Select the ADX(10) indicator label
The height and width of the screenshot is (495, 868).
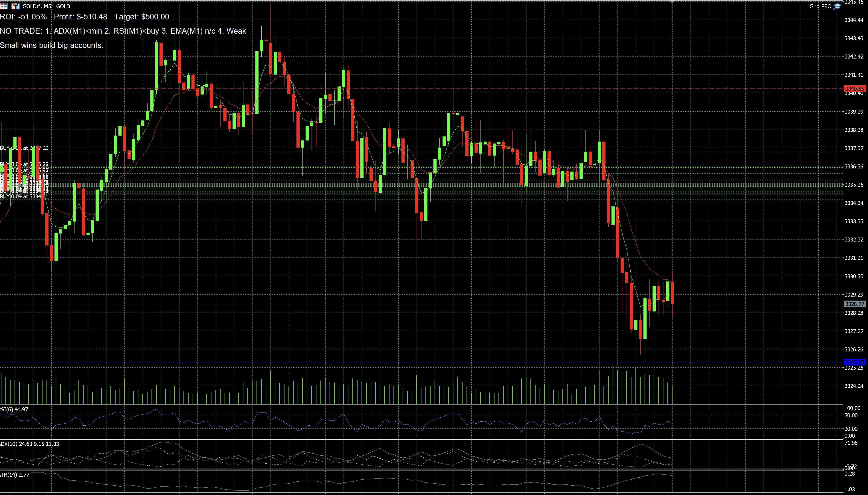[x=30, y=444]
